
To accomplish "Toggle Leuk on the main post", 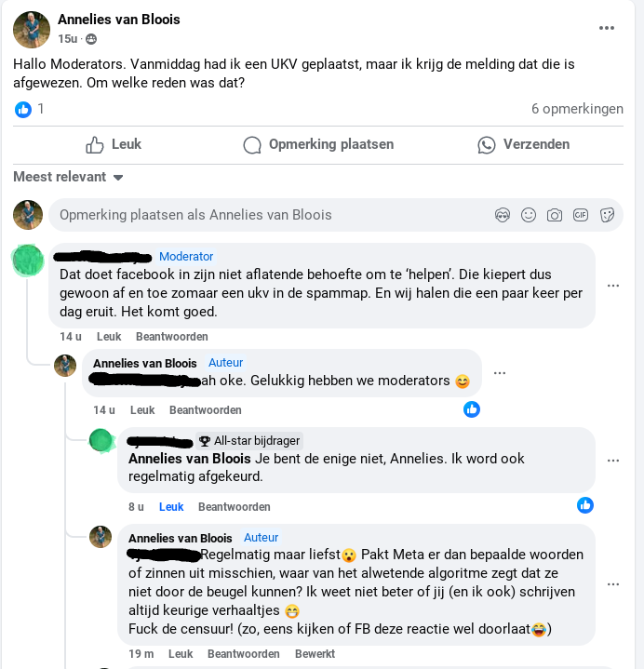I will [x=114, y=144].
